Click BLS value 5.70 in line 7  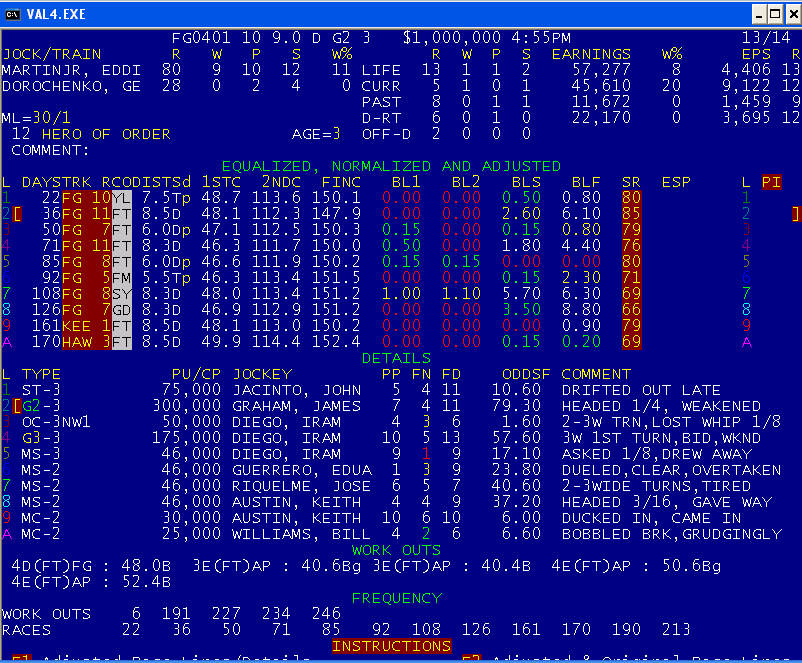(x=521, y=294)
